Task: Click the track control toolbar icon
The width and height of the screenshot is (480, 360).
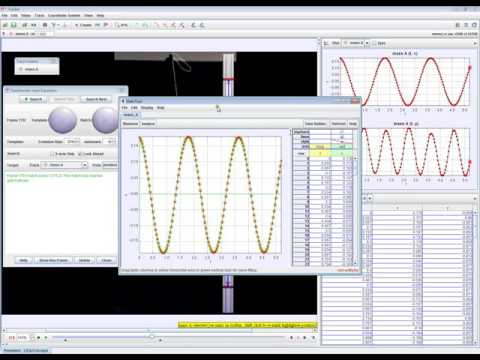Action: point(98,25)
